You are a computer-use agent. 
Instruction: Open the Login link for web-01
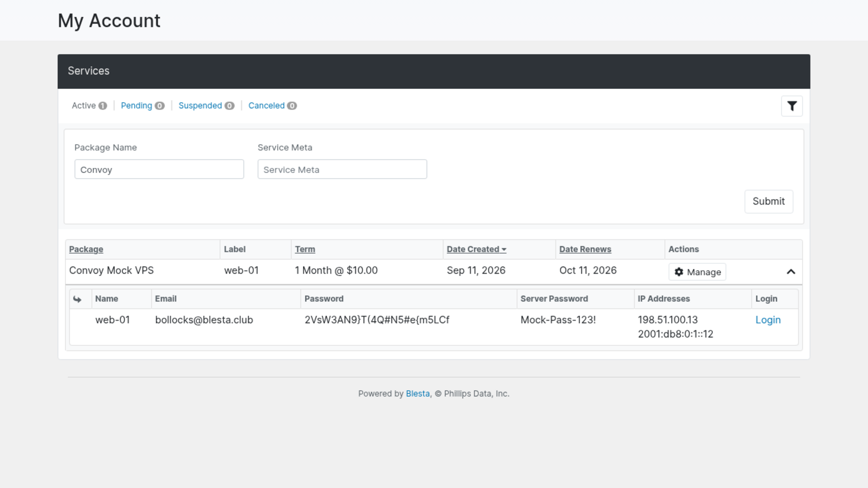click(768, 320)
